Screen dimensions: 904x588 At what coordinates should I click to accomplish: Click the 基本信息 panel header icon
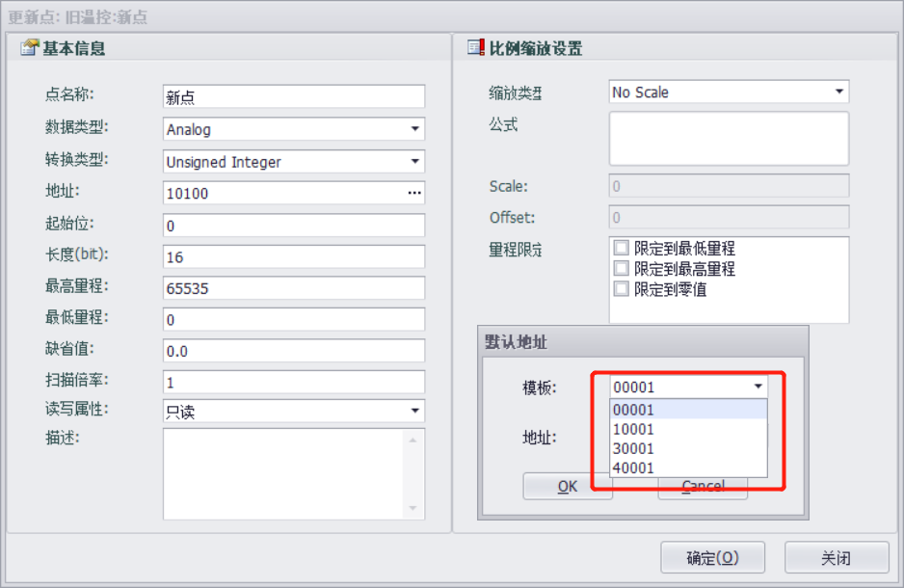[x=29, y=48]
